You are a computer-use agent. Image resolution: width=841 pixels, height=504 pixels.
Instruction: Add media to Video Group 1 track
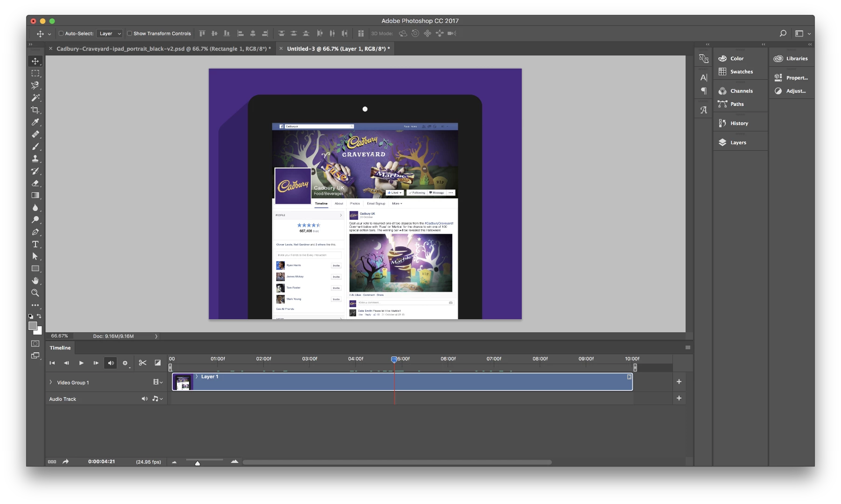[x=679, y=381]
